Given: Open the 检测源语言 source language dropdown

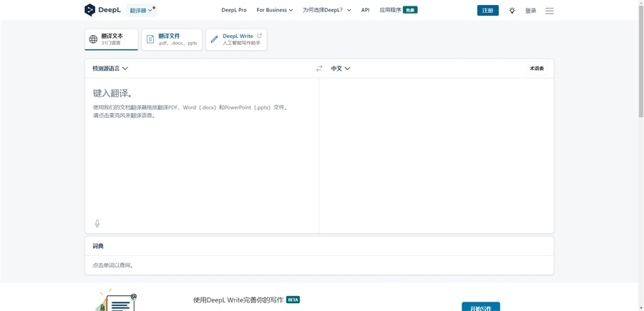Looking at the screenshot, I should [110, 69].
